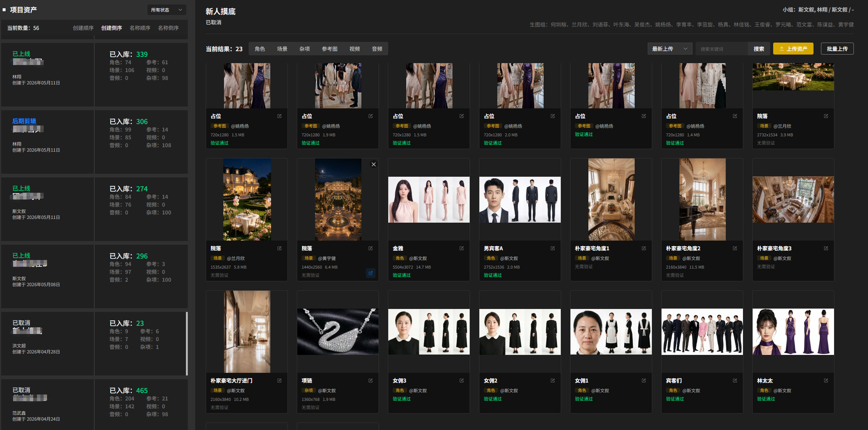Edit the 2.0 MB 占位 asset
Viewport: 868px width, 430px height.
553,116
